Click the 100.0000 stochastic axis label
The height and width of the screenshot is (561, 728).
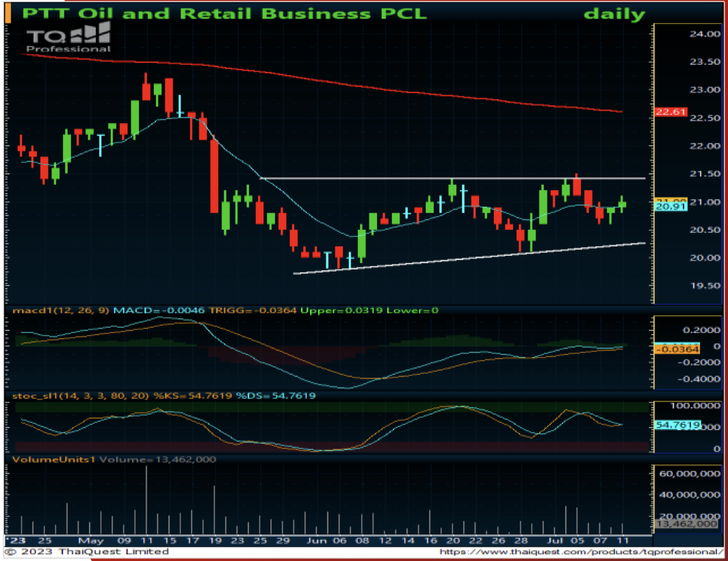(x=695, y=406)
